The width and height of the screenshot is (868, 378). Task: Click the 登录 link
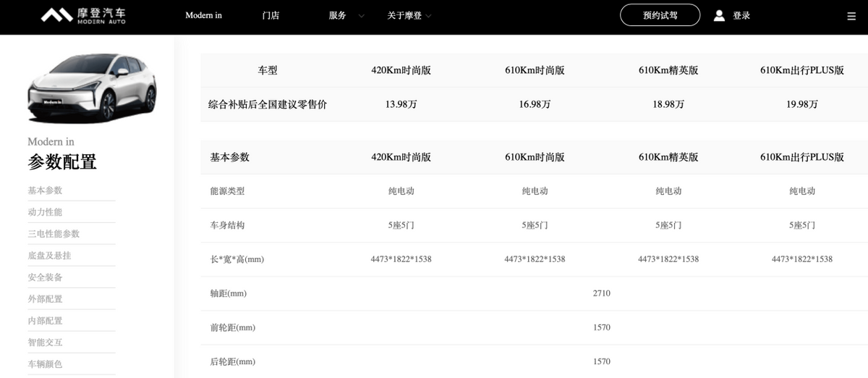pos(741,15)
